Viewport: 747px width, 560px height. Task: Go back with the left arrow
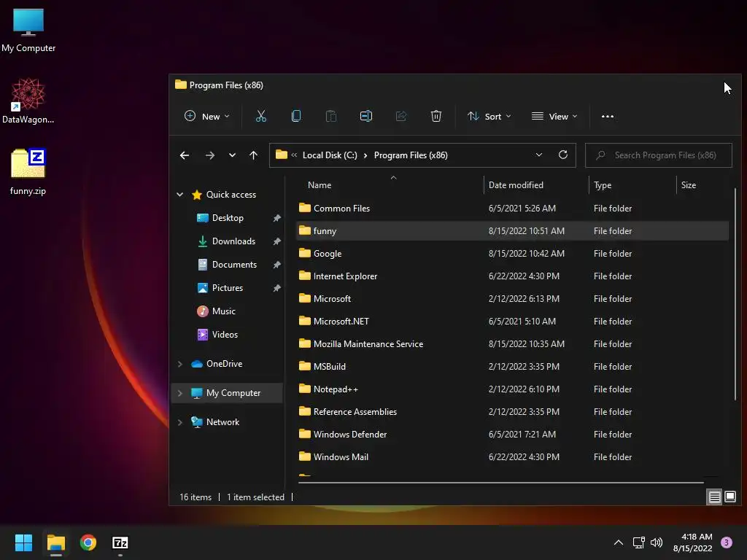185,155
